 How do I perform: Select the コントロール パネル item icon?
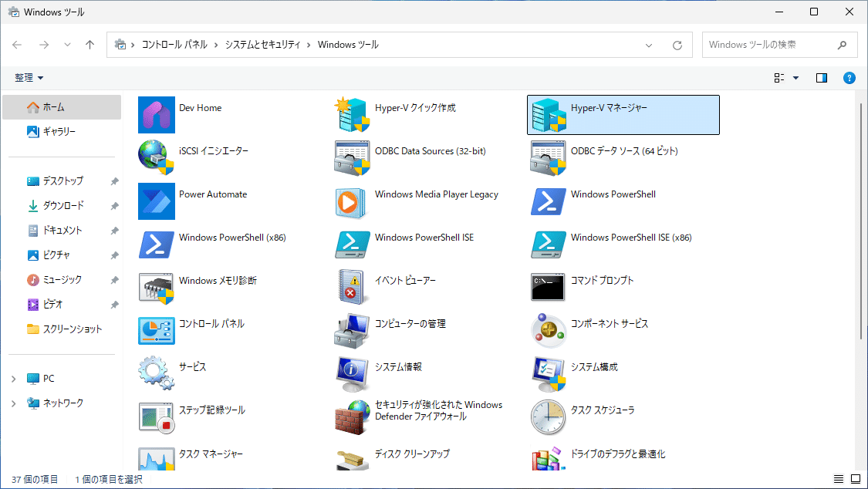pos(156,330)
